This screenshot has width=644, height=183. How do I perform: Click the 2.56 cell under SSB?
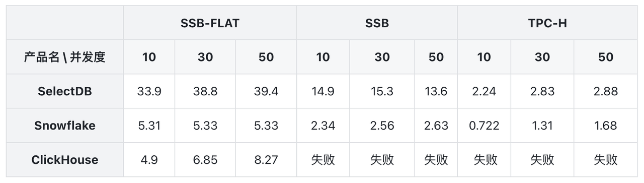382,126
